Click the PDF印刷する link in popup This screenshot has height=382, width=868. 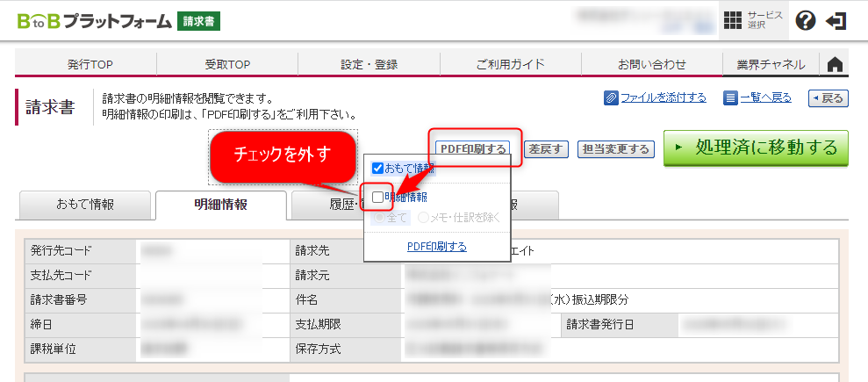coord(437,247)
